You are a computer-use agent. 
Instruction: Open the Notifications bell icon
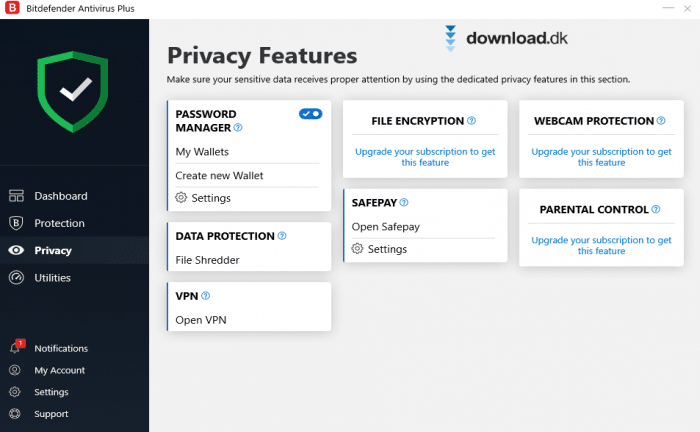point(15,348)
